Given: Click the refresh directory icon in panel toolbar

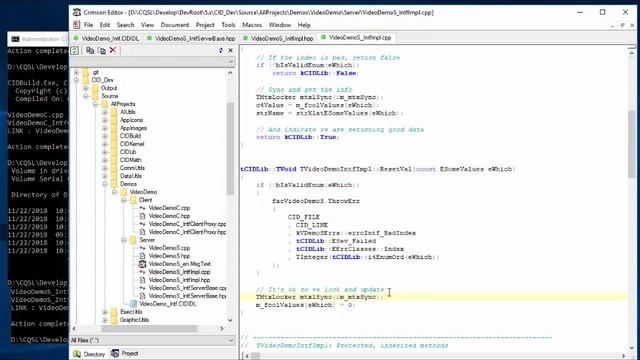Looking at the screenshot, I should [75, 50].
